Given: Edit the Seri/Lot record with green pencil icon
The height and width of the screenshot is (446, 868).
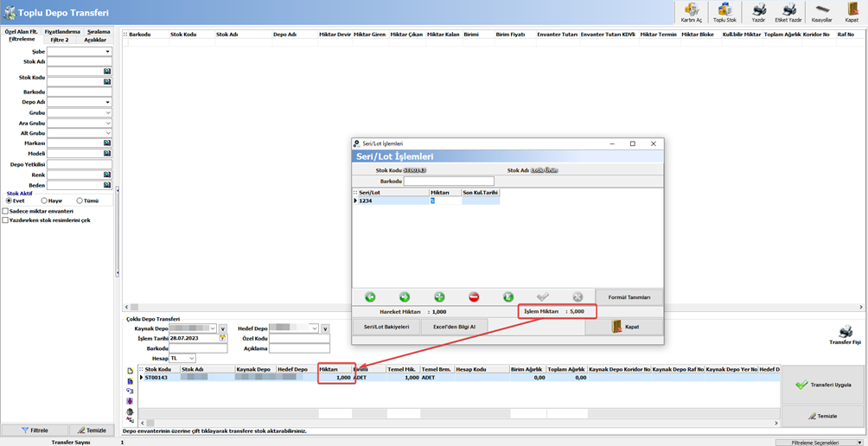Looking at the screenshot, I should point(508,297).
